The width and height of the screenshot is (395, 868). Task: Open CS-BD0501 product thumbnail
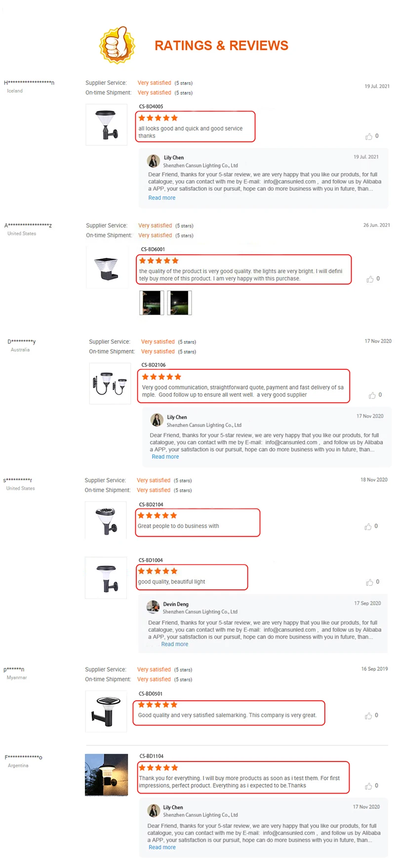106,711
